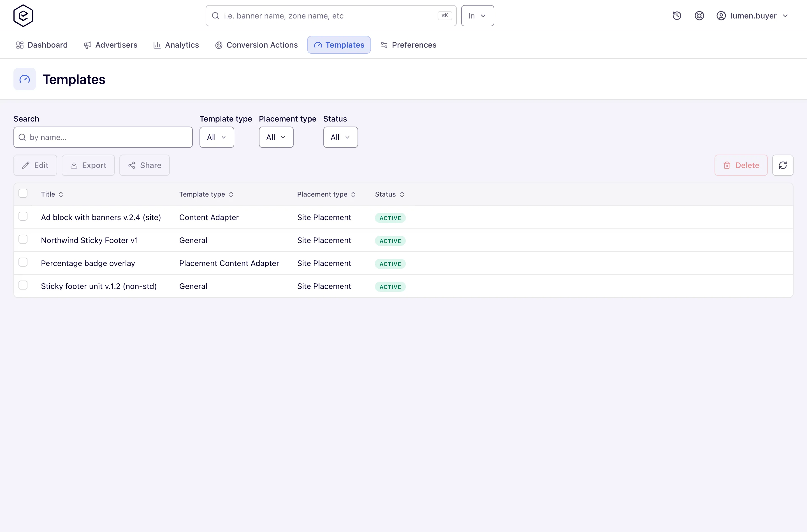Sort by Title column arrows
Image resolution: width=807 pixels, height=532 pixels.
coord(61,194)
